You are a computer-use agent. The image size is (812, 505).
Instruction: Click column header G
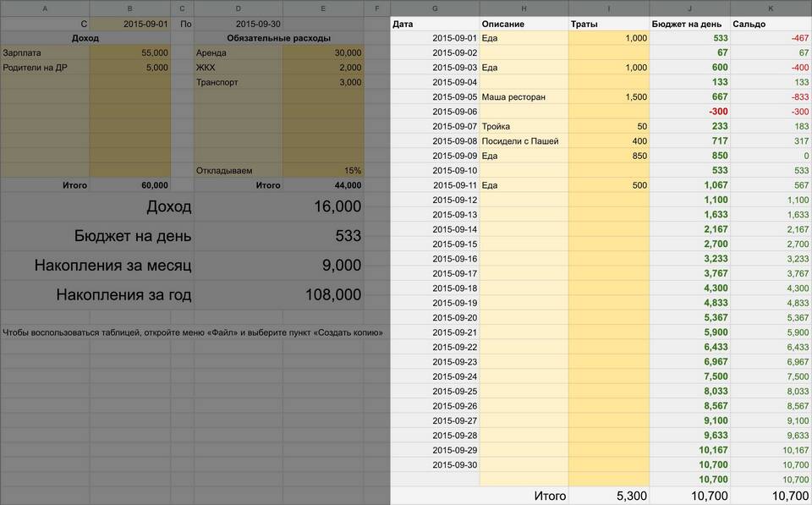tap(434, 8)
